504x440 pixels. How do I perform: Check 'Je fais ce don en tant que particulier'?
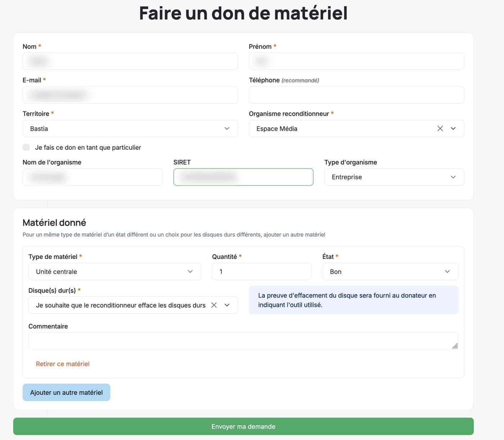[26, 147]
